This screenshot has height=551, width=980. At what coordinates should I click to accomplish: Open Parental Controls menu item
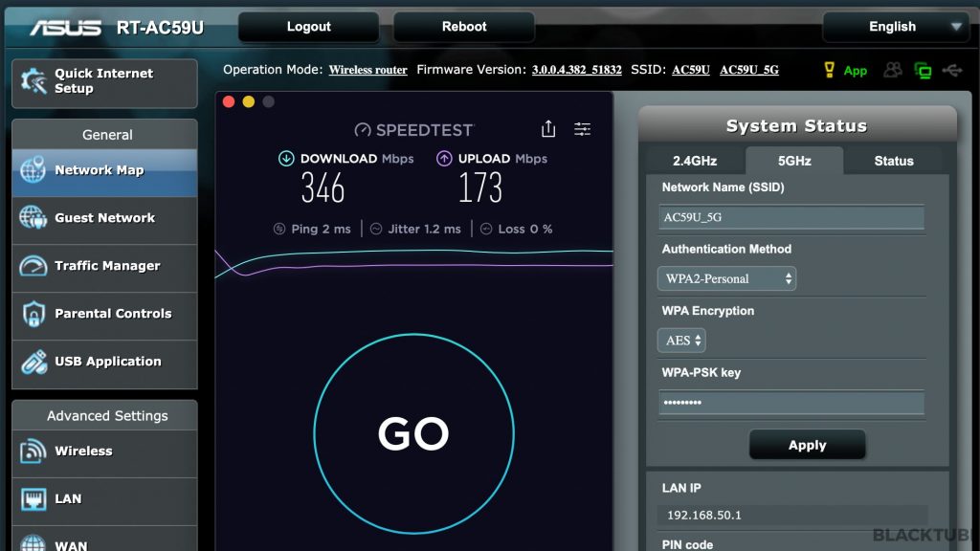coord(104,314)
